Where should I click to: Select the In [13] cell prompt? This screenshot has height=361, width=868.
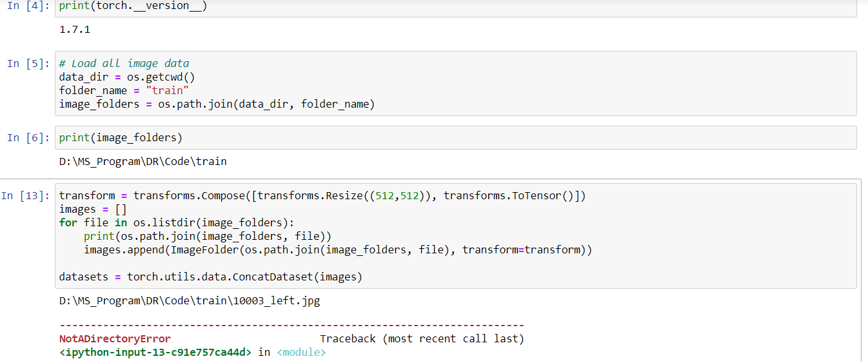pyautogui.click(x=25, y=195)
